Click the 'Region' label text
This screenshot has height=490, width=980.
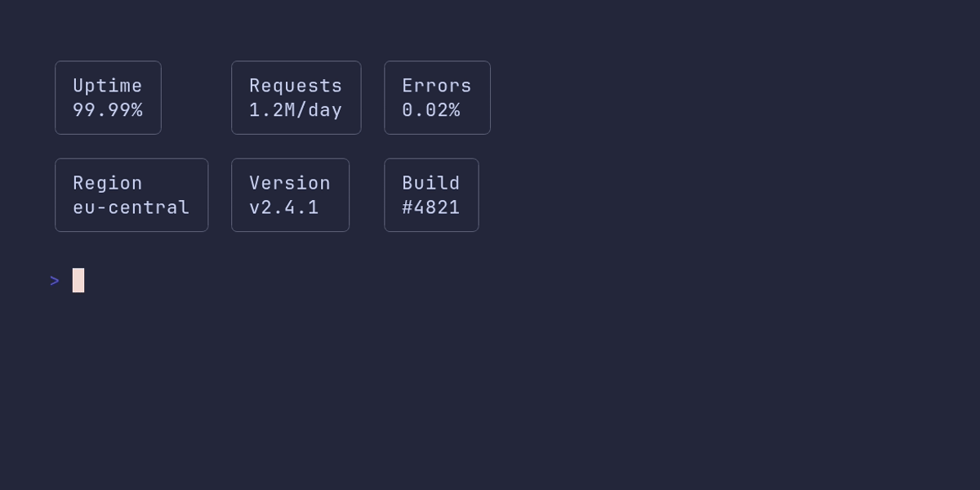(x=108, y=183)
